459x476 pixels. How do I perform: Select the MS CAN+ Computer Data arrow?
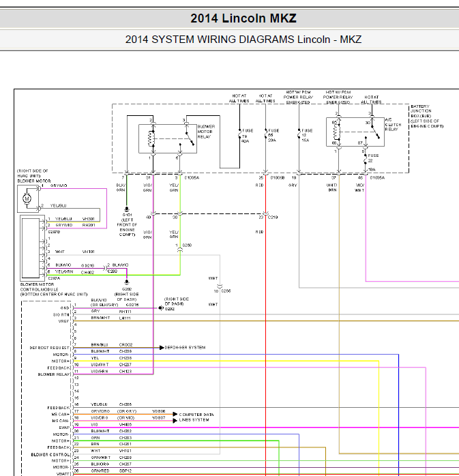pos(175,414)
